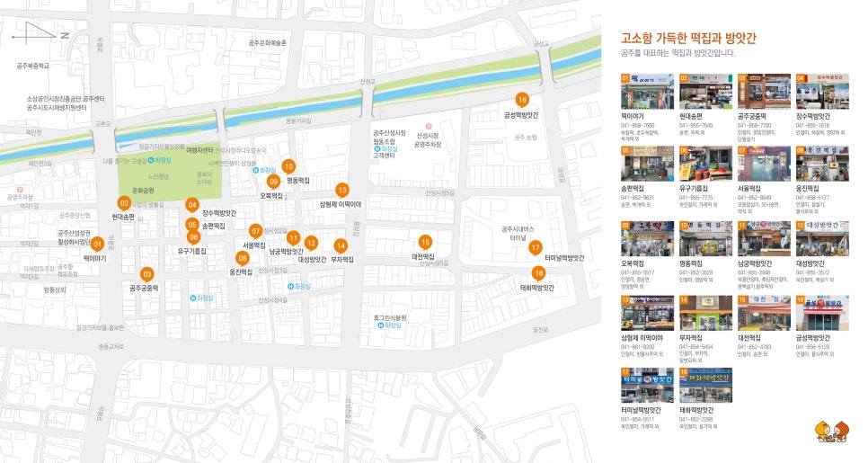Open the 03 공주궁중떡 storefront photo
Viewport: 868px width, 463px height.
764,92
